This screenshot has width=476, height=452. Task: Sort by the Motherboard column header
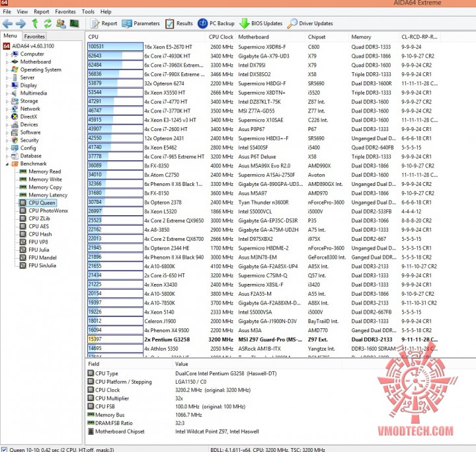point(270,37)
